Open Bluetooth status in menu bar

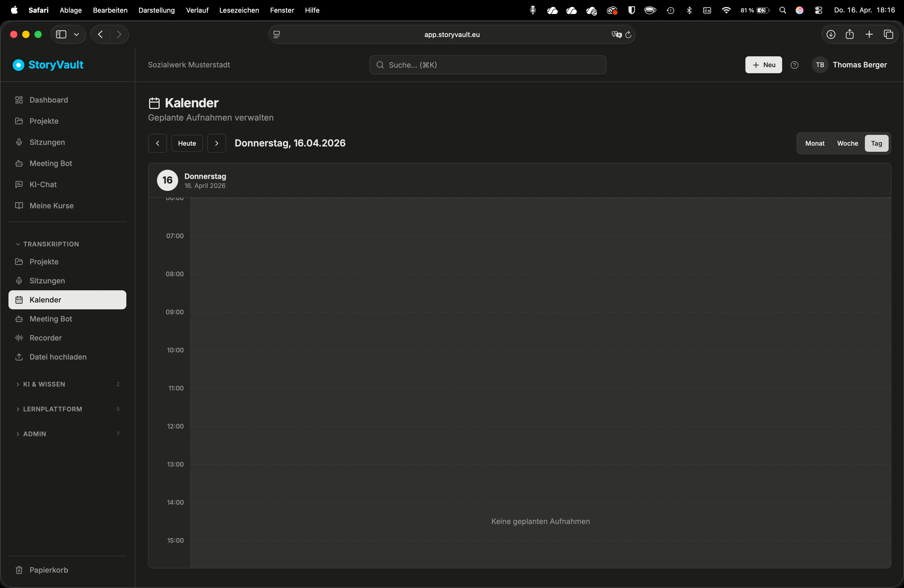click(x=689, y=10)
